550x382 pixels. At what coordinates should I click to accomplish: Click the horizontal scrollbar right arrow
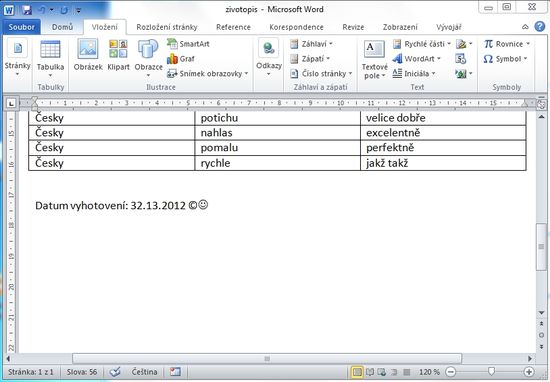point(530,358)
